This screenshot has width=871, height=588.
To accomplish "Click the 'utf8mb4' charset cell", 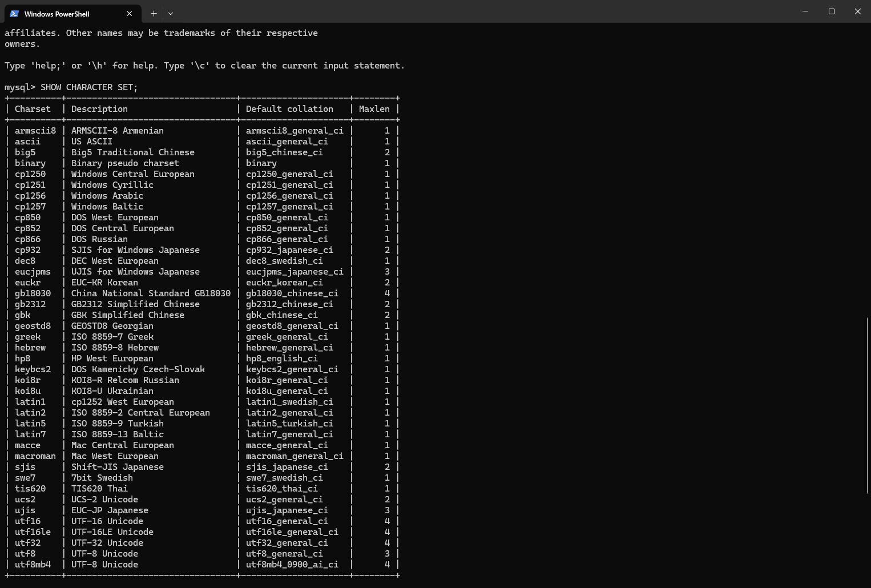I will coord(33,565).
